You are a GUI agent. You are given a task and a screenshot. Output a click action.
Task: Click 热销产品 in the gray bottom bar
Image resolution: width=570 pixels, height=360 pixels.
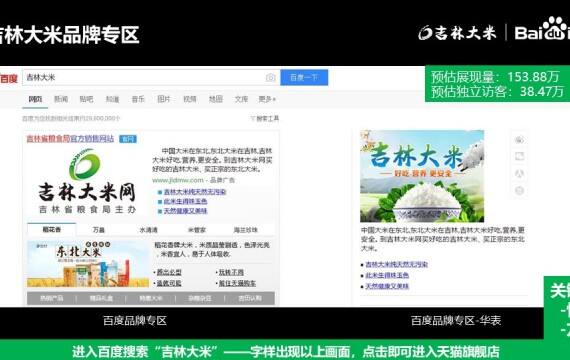point(52,299)
